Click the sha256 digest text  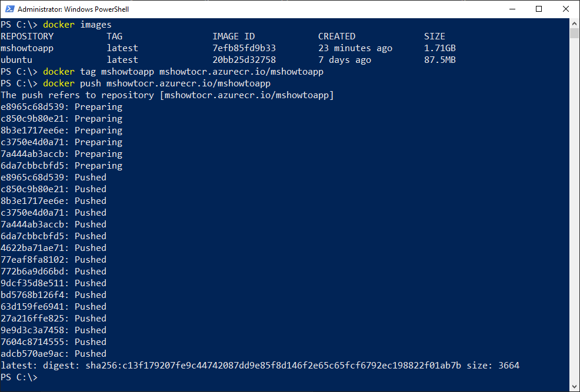273,366
